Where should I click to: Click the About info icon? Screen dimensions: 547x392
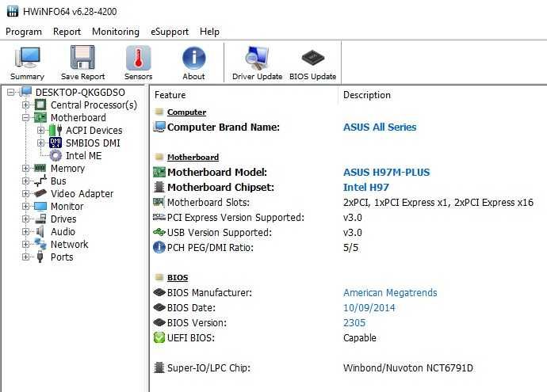tap(193, 58)
